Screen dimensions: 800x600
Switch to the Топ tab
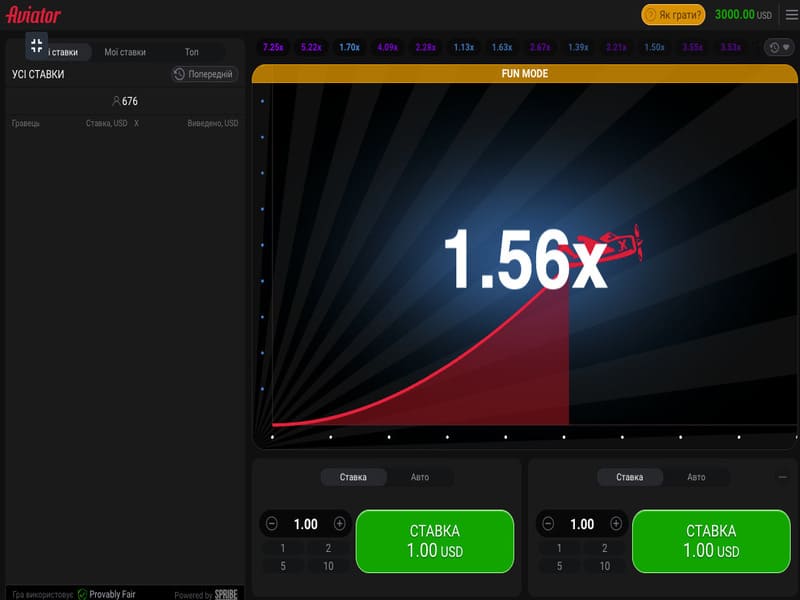(191, 52)
